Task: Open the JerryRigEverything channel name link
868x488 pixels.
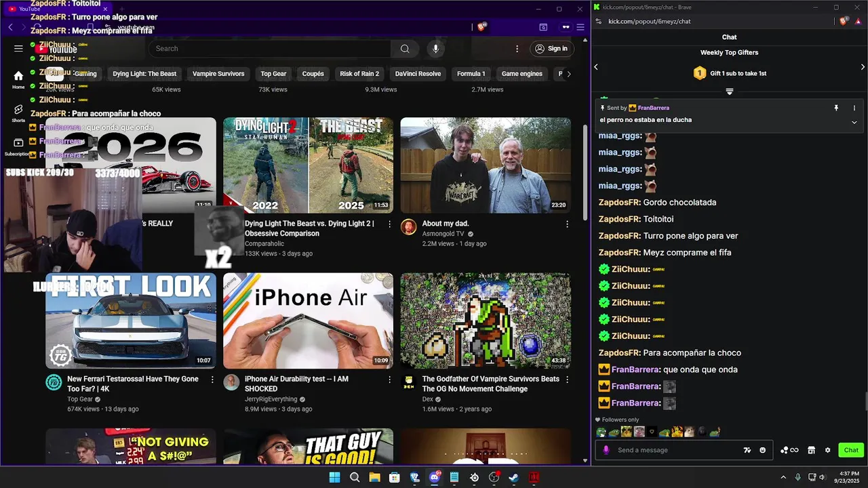Action: coord(271,399)
